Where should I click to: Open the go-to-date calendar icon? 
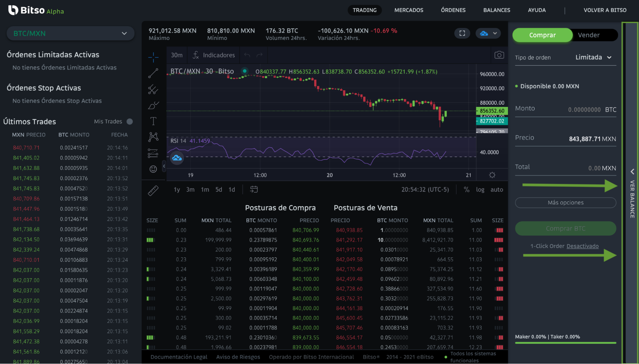click(x=254, y=189)
